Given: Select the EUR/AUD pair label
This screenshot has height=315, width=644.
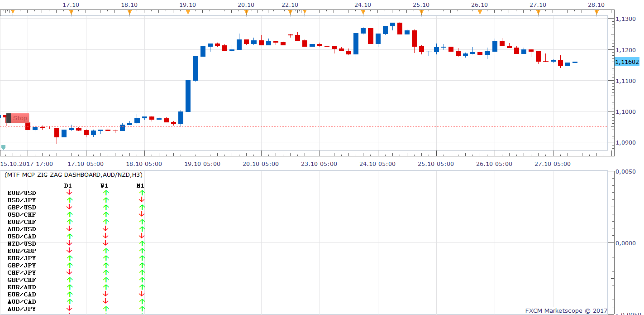Looking at the screenshot, I should (x=22, y=287).
